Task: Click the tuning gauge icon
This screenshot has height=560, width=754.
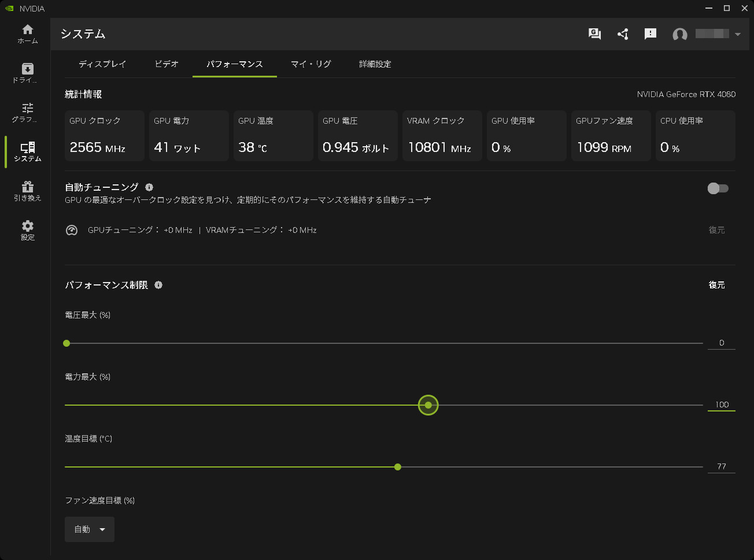Action: [x=72, y=230]
